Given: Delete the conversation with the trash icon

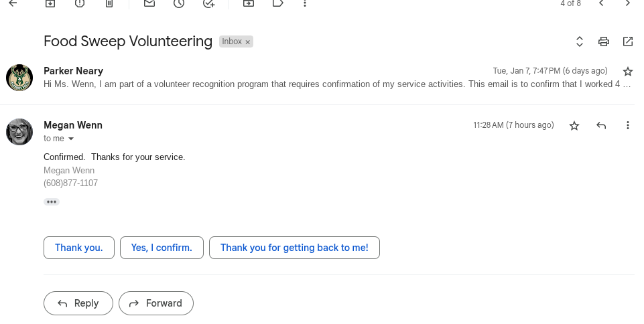Looking at the screenshot, I should point(109,3).
